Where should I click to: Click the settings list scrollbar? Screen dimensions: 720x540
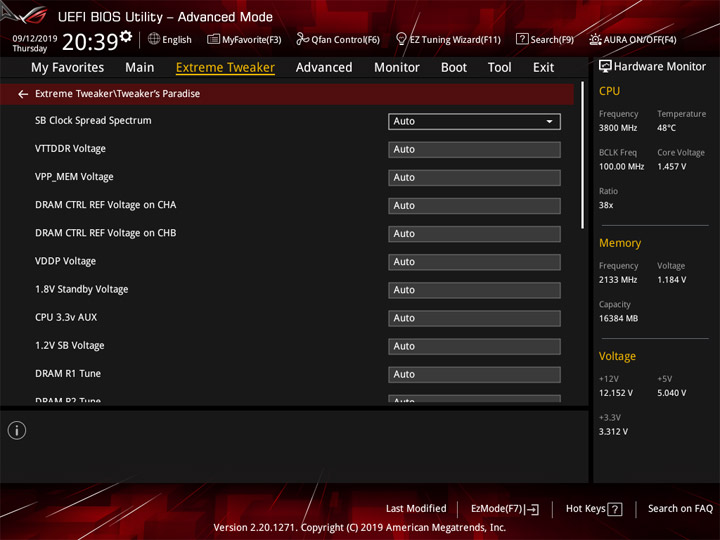pos(583,155)
